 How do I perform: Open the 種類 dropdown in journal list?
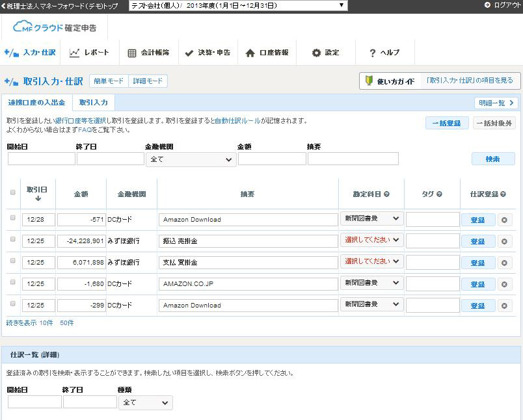click(x=146, y=402)
